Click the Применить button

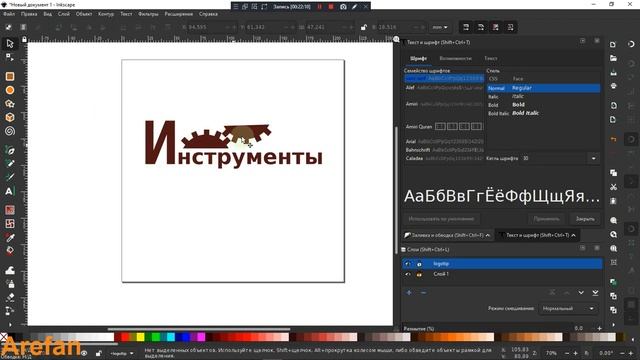[546, 219]
